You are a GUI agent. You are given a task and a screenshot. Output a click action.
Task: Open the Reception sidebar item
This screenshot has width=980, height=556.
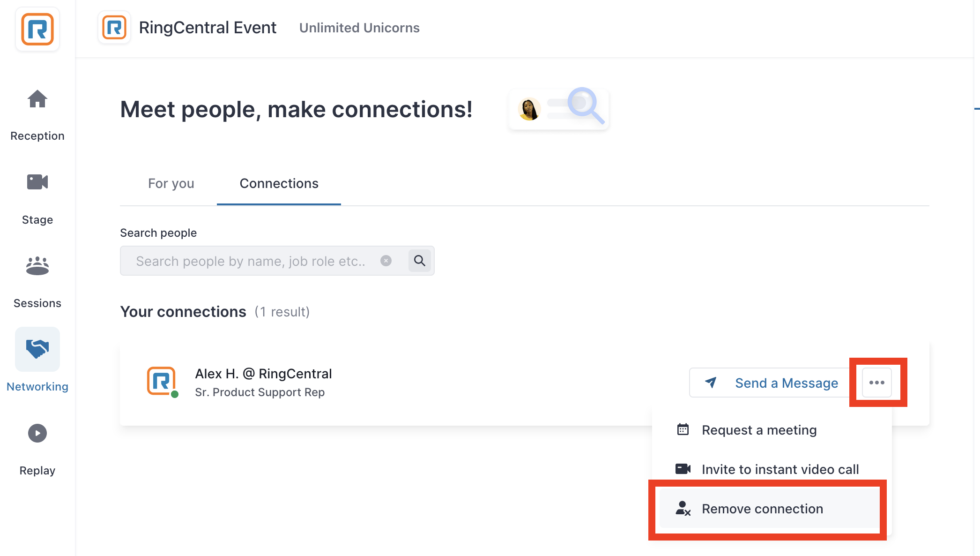coord(37,114)
